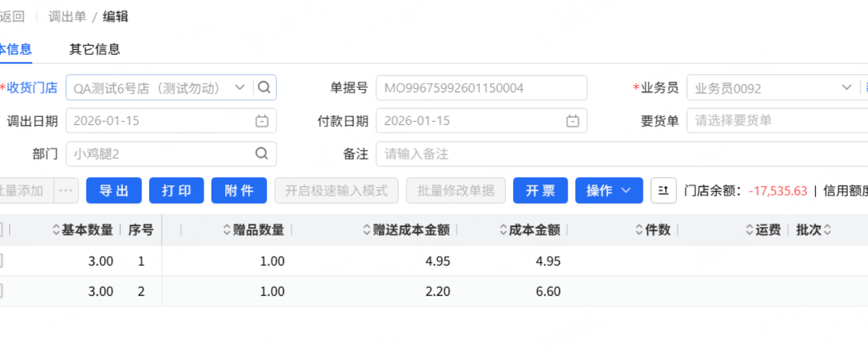
Task: Click the 导出 export button
Action: click(x=115, y=190)
